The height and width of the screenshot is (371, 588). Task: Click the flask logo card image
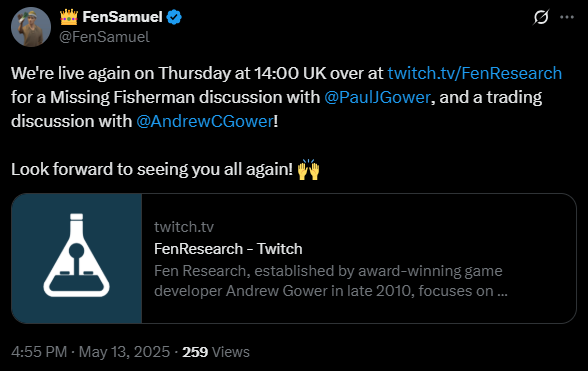point(77,258)
